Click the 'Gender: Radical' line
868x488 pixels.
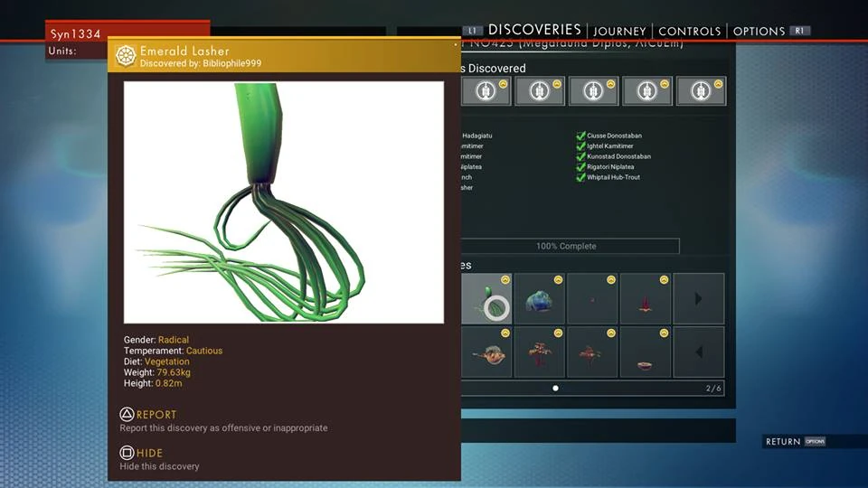(156, 340)
